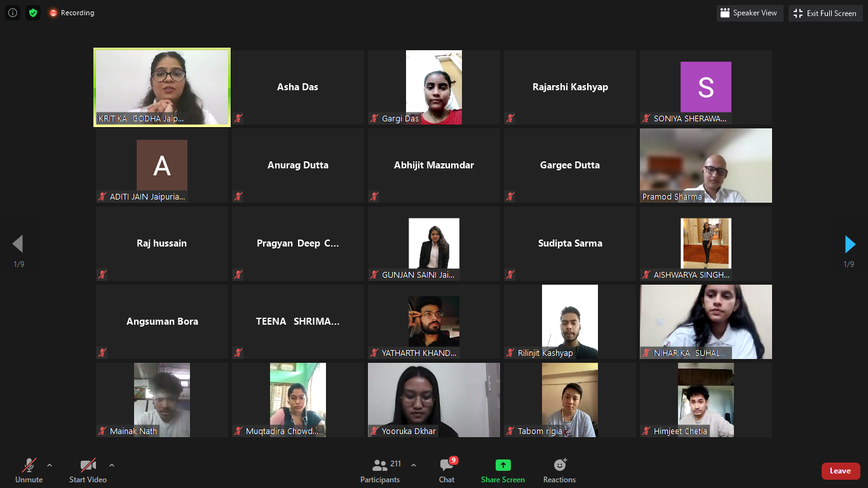Unmute the microphone
The height and width of the screenshot is (488, 868).
29,470
